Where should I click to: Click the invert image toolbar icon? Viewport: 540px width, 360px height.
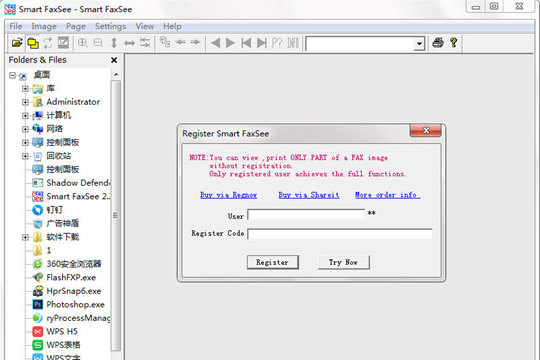[x=63, y=43]
